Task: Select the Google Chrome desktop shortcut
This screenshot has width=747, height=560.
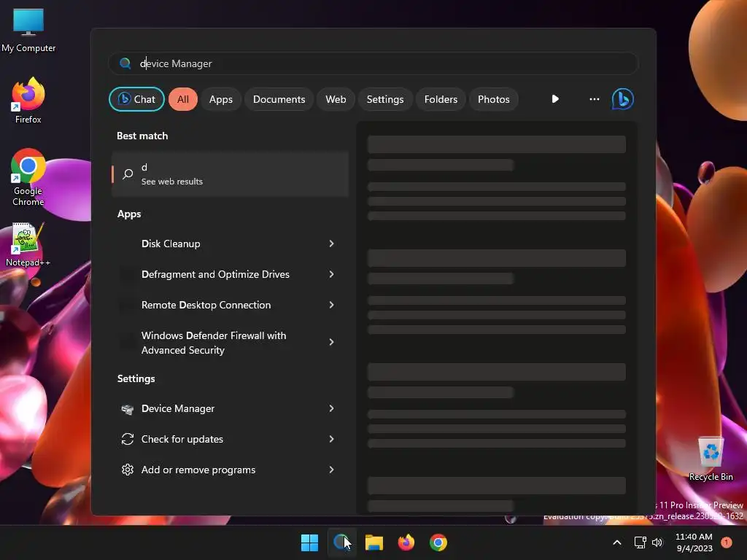Action: click(28, 177)
